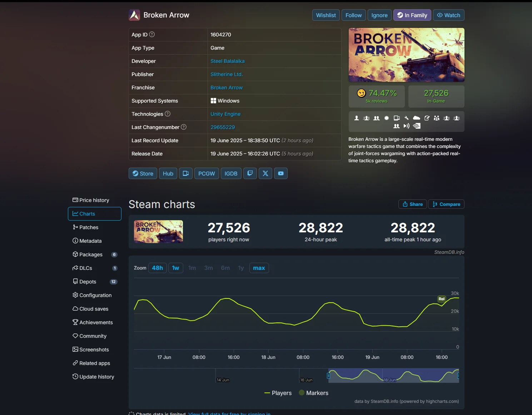This screenshot has width=532, height=415.
Task: Set chart zoom to 1y
Action: (241, 268)
